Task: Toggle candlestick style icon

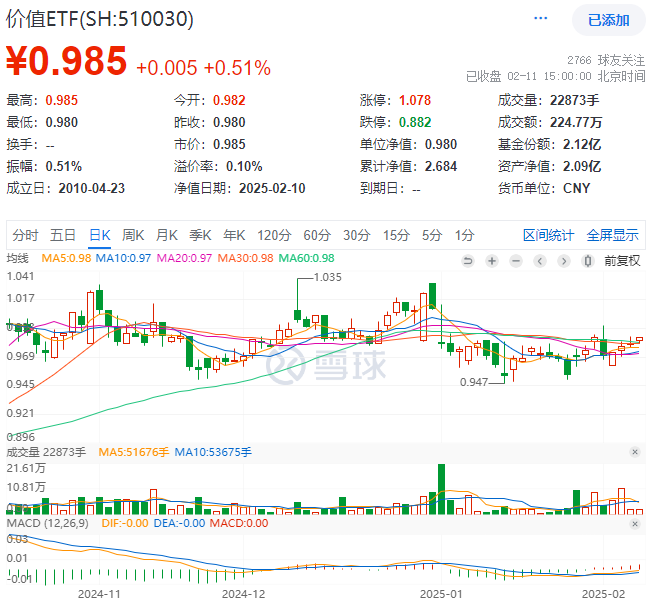Action: point(588,261)
